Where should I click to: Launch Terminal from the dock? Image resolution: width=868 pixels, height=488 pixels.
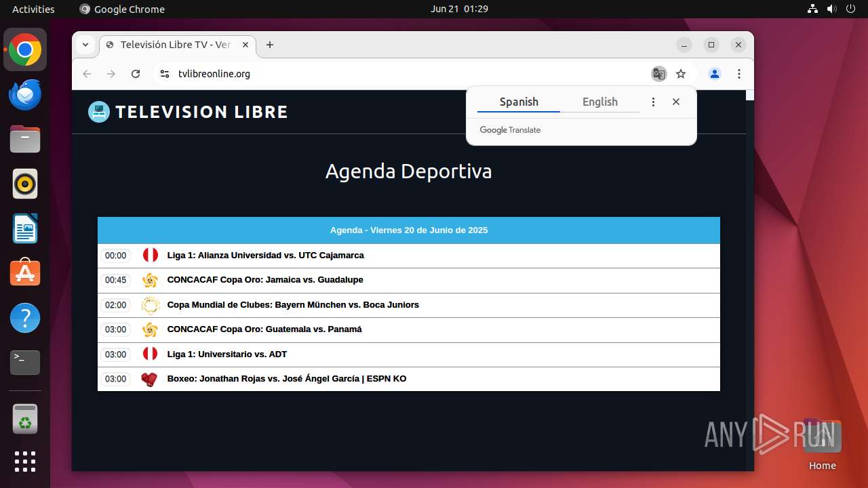pos(25,363)
